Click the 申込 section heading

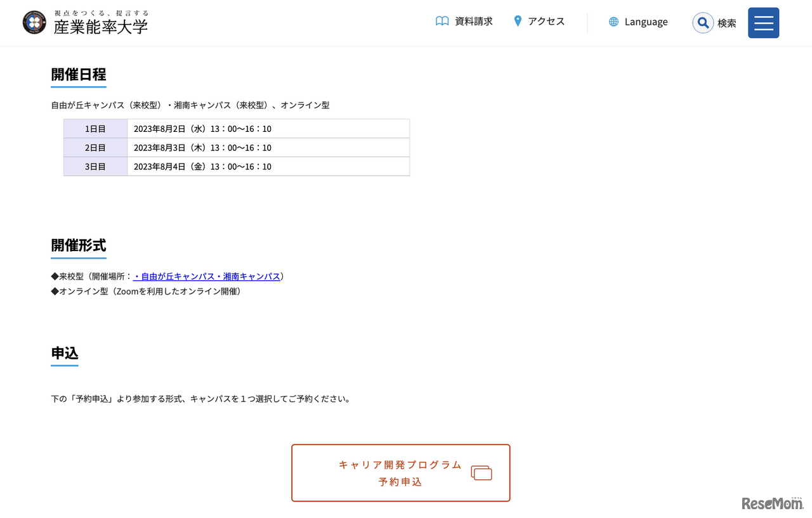pyautogui.click(x=64, y=354)
